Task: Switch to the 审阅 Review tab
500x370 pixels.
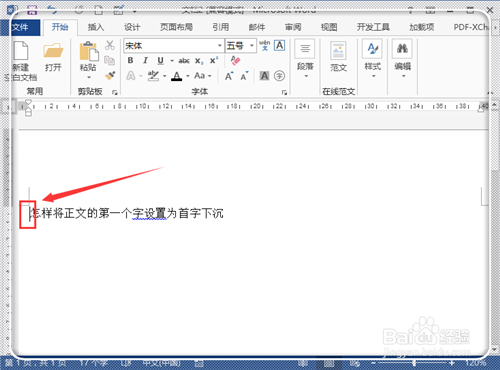Action: pyautogui.click(x=293, y=27)
